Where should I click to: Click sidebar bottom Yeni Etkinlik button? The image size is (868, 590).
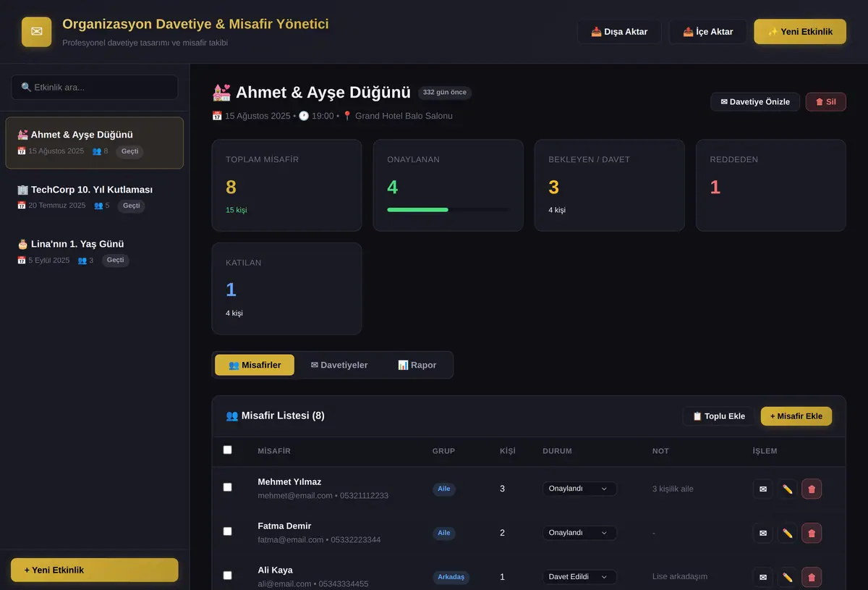pos(95,570)
